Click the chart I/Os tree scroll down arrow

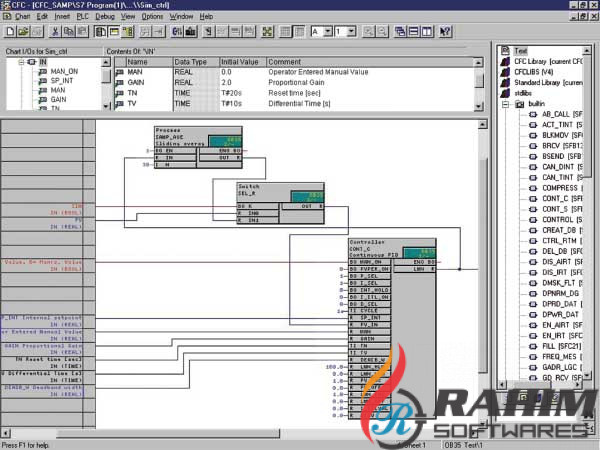pos(106,106)
